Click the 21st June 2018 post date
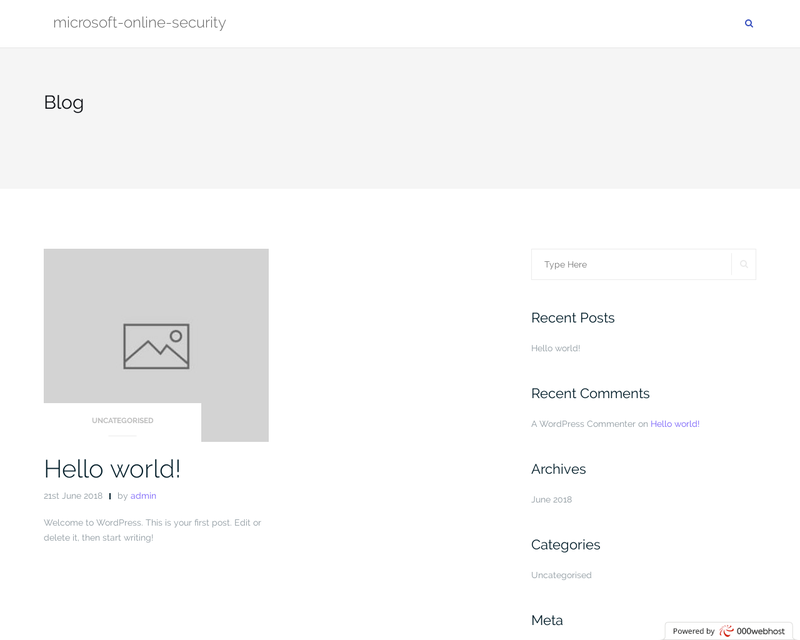The height and width of the screenshot is (640, 800). point(73,496)
